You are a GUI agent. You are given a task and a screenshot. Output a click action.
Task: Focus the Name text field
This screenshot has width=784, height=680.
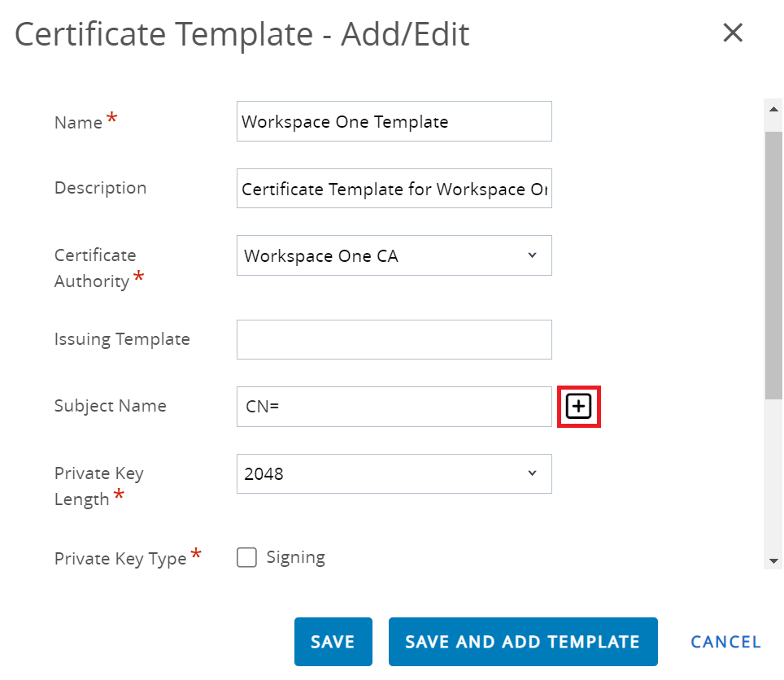pos(394,121)
